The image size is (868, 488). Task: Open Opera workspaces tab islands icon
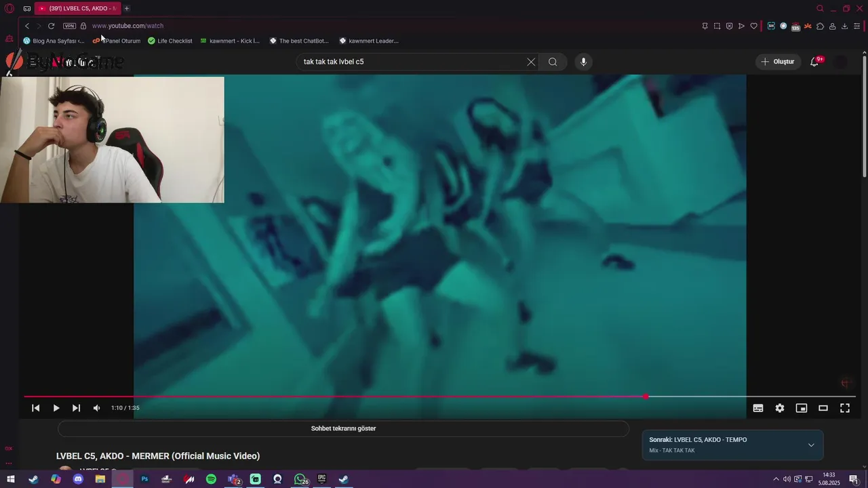click(27, 9)
